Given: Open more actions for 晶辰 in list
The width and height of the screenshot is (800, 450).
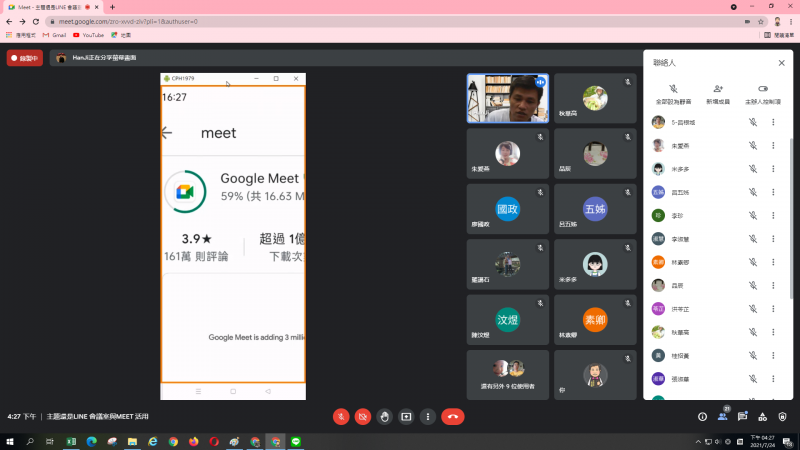Looking at the screenshot, I should coord(773,285).
